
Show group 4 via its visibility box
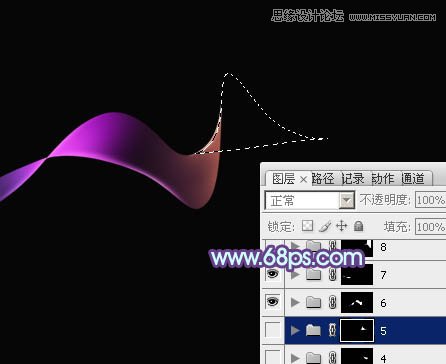[x=273, y=357]
